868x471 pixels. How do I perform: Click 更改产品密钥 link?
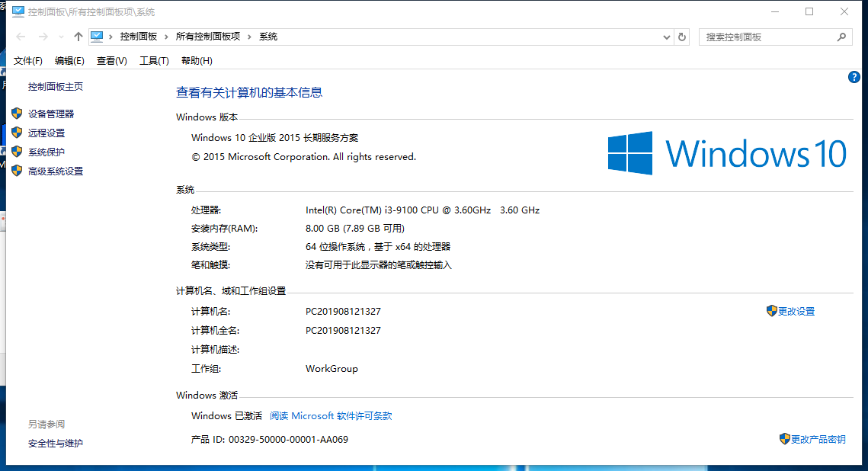tap(818, 440)
